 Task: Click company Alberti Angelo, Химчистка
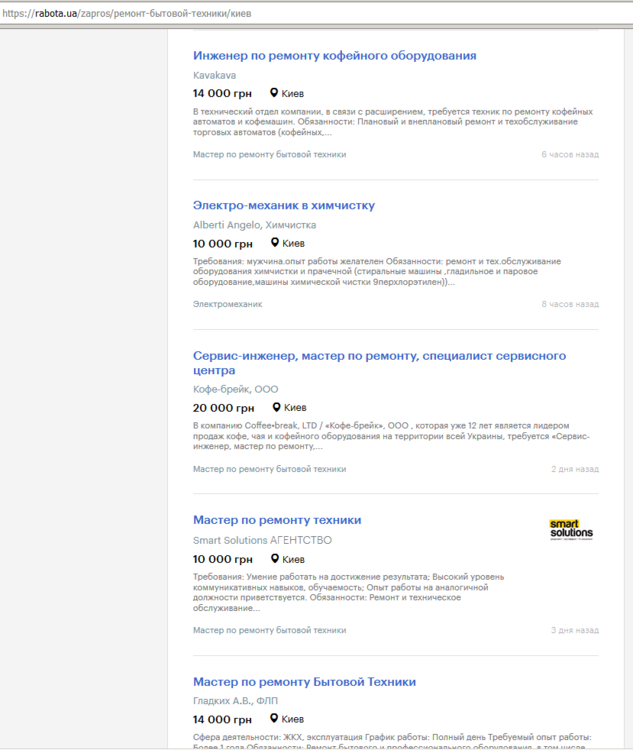255,225
